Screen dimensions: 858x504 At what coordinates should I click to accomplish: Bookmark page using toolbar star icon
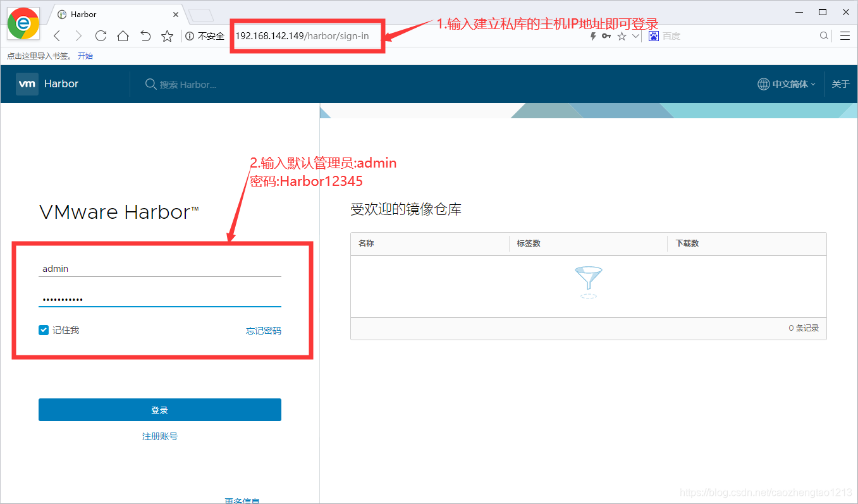(x=167, y=36)
